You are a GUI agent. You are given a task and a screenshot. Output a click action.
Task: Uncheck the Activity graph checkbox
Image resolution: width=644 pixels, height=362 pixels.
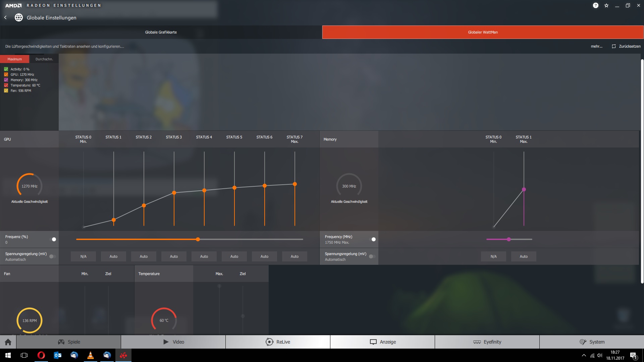[6, 69]
